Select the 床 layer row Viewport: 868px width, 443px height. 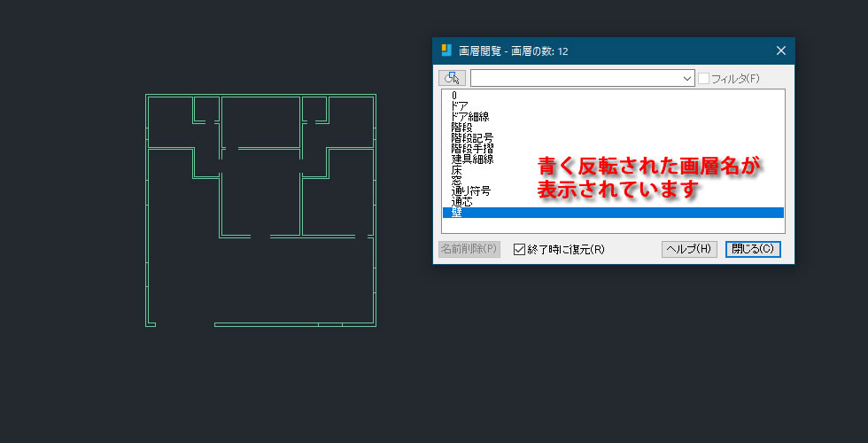click(x=613, y=170)
